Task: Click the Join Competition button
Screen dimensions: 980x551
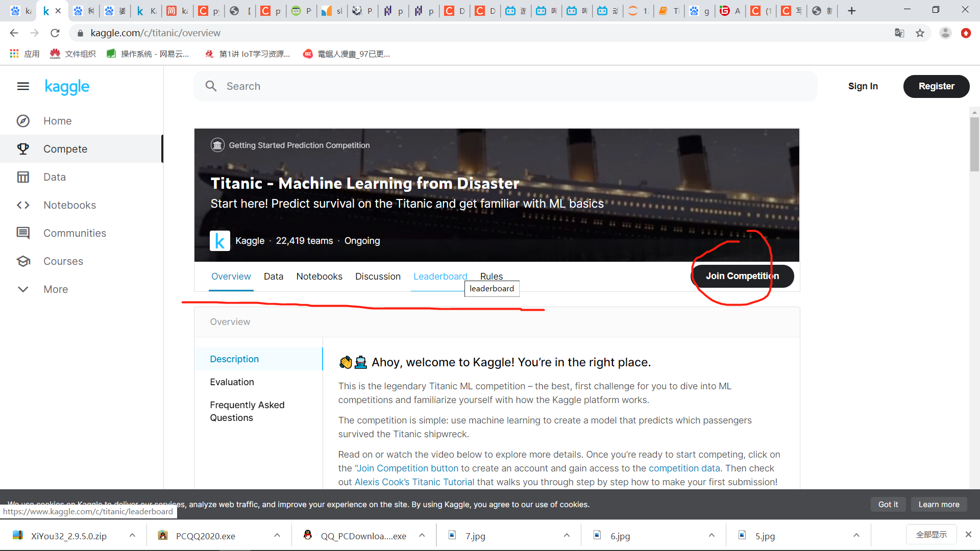Action: pos(742,276)
